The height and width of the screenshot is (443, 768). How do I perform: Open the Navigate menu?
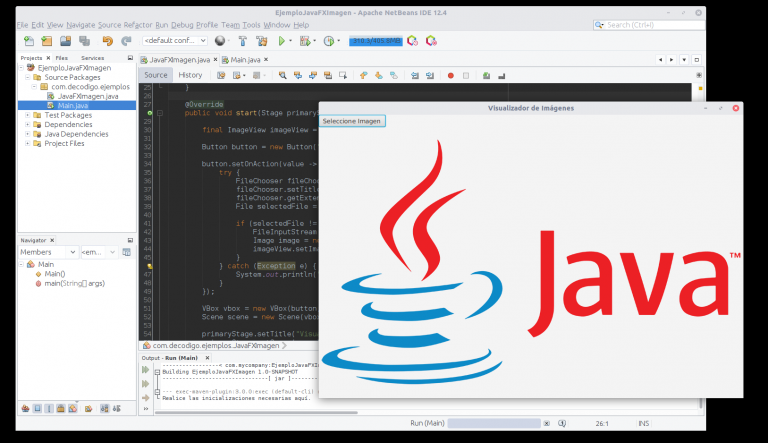81,25
